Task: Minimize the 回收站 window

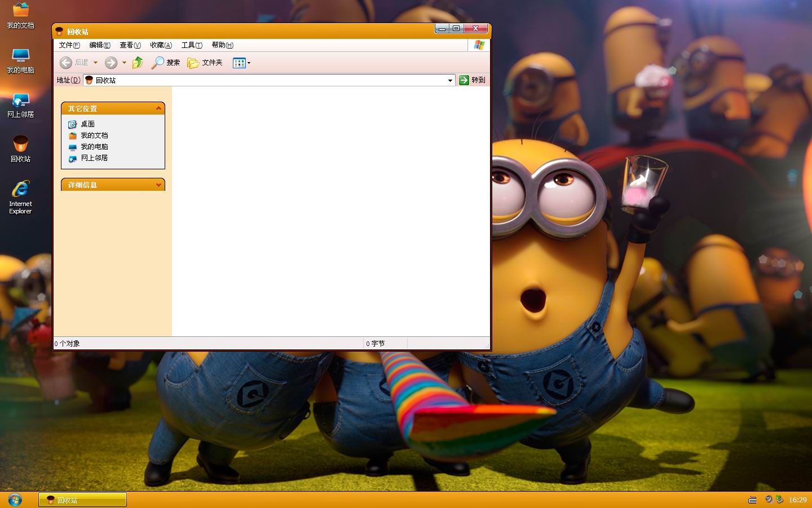Action: [442, 28]
